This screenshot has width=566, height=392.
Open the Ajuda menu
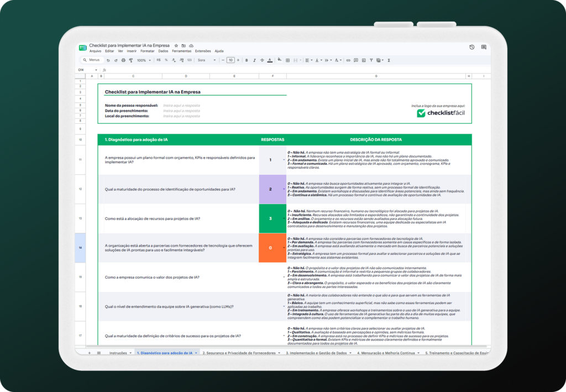click(219, 51)
